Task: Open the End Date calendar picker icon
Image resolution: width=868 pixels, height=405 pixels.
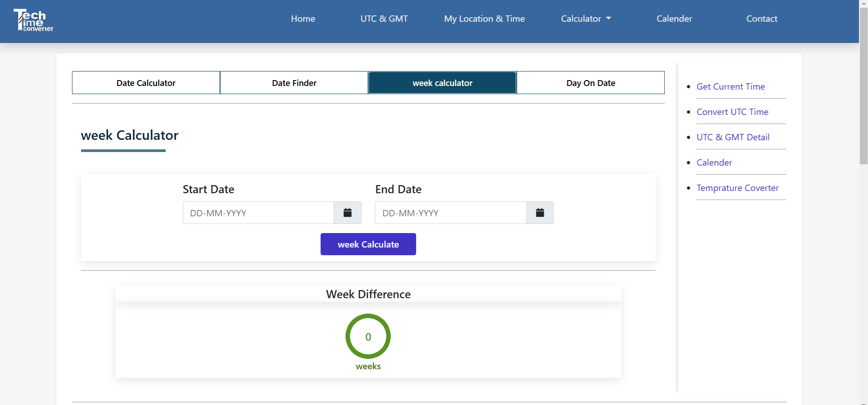Action: (x=540, y=213)
